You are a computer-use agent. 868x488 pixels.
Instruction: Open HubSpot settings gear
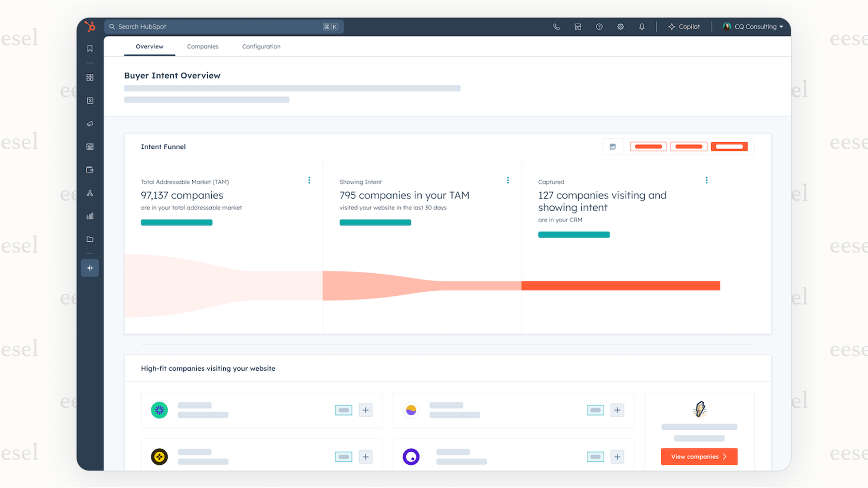point(620,26)
